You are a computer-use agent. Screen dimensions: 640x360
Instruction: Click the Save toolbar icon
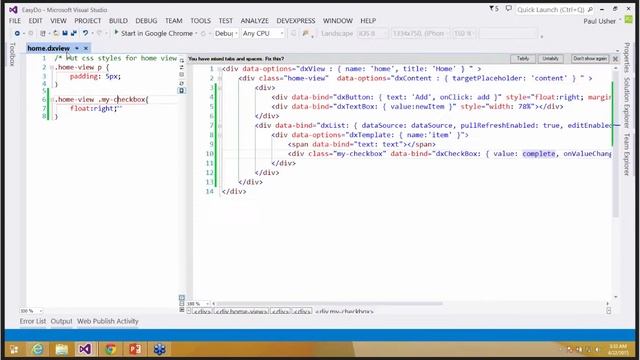tap(65, 33)
